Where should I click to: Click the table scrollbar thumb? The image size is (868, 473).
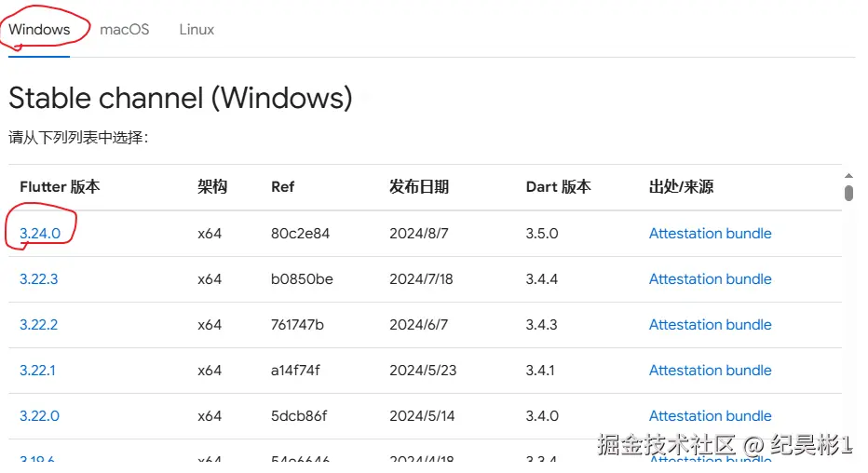(x=848, y=193)
